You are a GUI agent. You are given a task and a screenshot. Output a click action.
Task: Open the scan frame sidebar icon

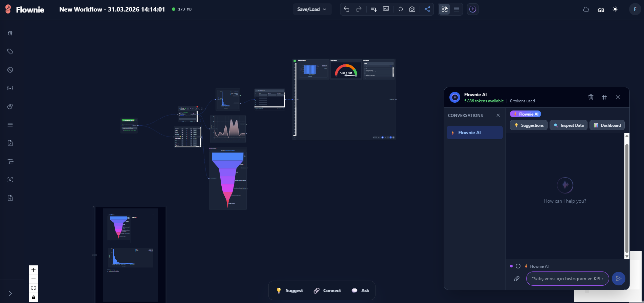pyautogui.click(x=10, y=180)
